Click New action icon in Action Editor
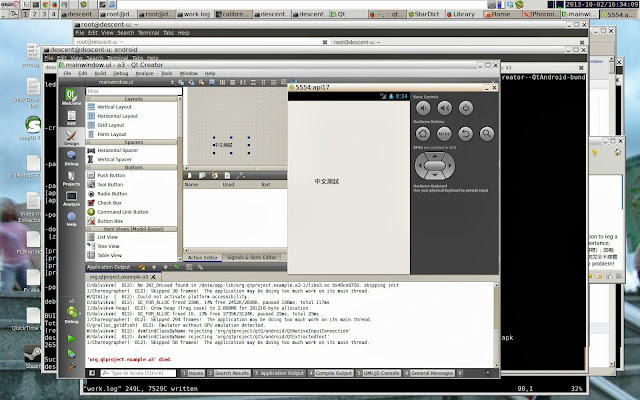Viewport: 640px width, 400px height. pyautogui.click(x=189, y=176)
